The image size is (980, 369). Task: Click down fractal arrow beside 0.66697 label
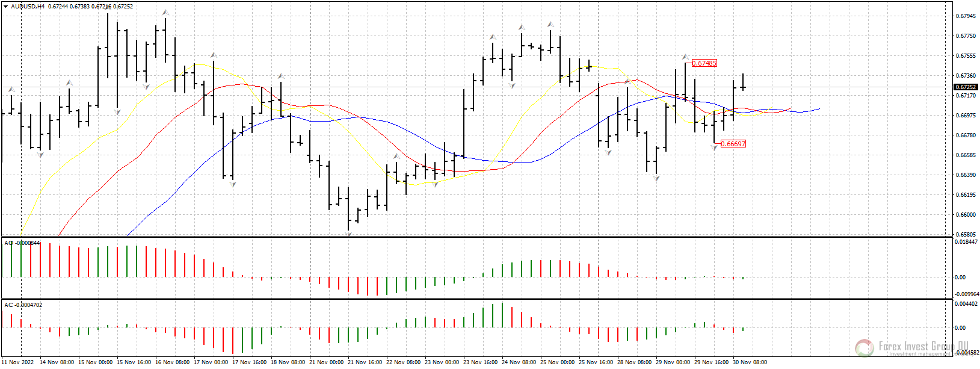715,147
